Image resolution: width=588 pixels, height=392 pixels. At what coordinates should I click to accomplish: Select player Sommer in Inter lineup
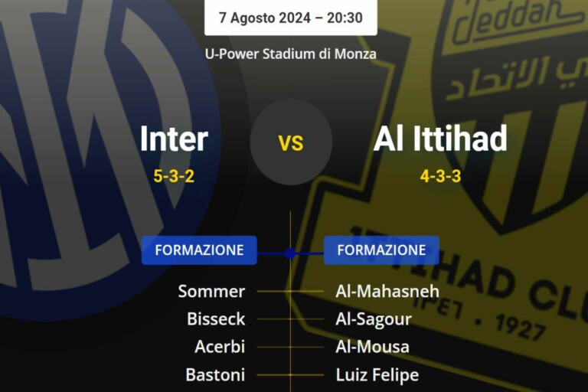coord(211,291)
